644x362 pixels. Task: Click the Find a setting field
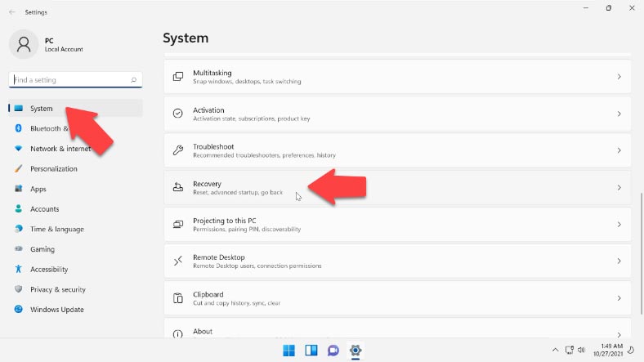point(75,79)
